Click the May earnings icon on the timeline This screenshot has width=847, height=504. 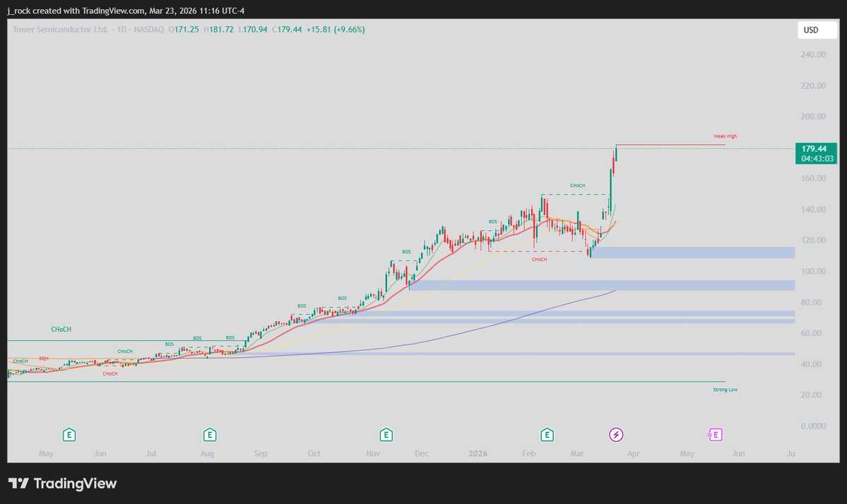[x=69, y=435]
